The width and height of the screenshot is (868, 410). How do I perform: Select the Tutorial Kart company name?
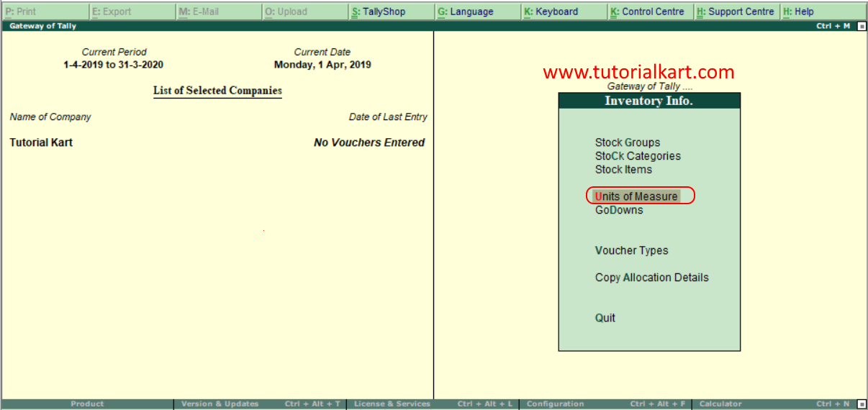pos(41,142)
